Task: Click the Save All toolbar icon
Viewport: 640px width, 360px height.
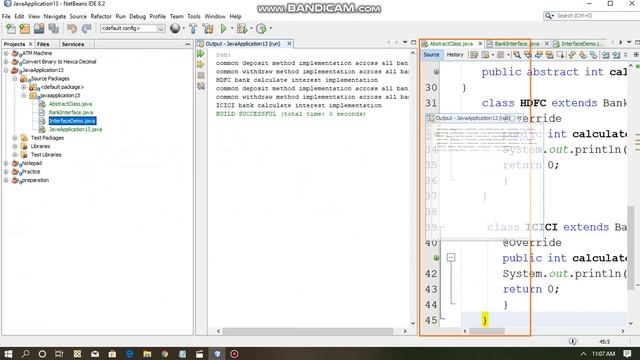Action: point(54,29)
